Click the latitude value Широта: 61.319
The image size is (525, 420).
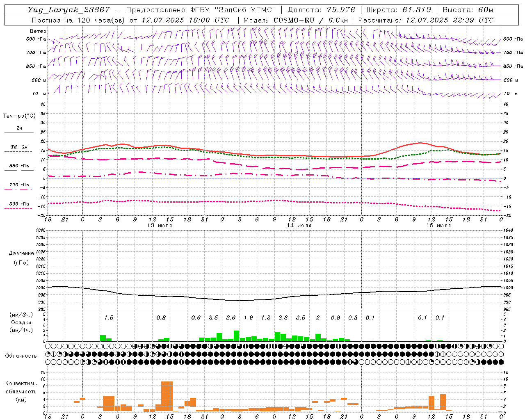coord(399,10)
